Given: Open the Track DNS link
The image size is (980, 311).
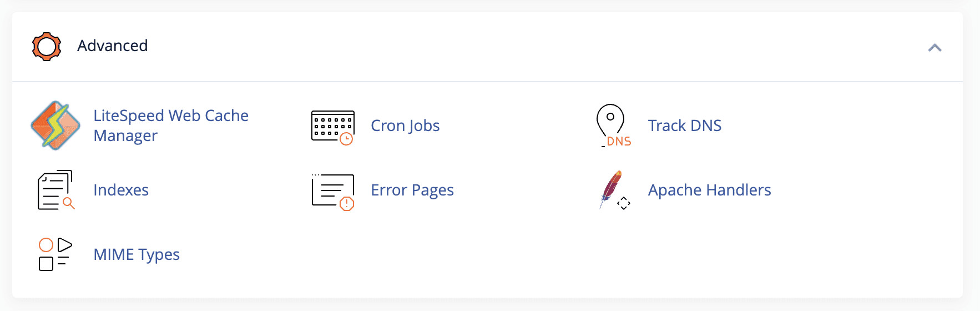Looking at the screenshot, I should pyautogui.click(x=685, y=126).
